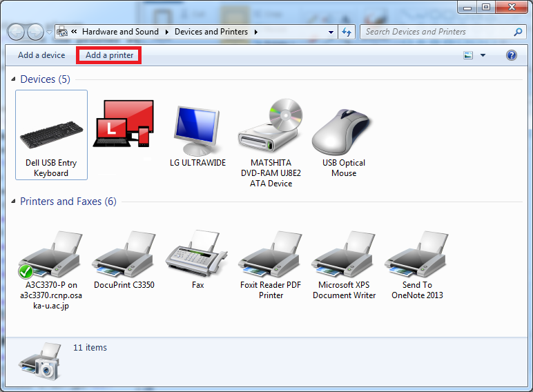Image resolution: width=533 pixels, height=392 pixels.
Task: Navigate to Hardware and Sound breadcrumb
Action: click(x=120, y=32)
